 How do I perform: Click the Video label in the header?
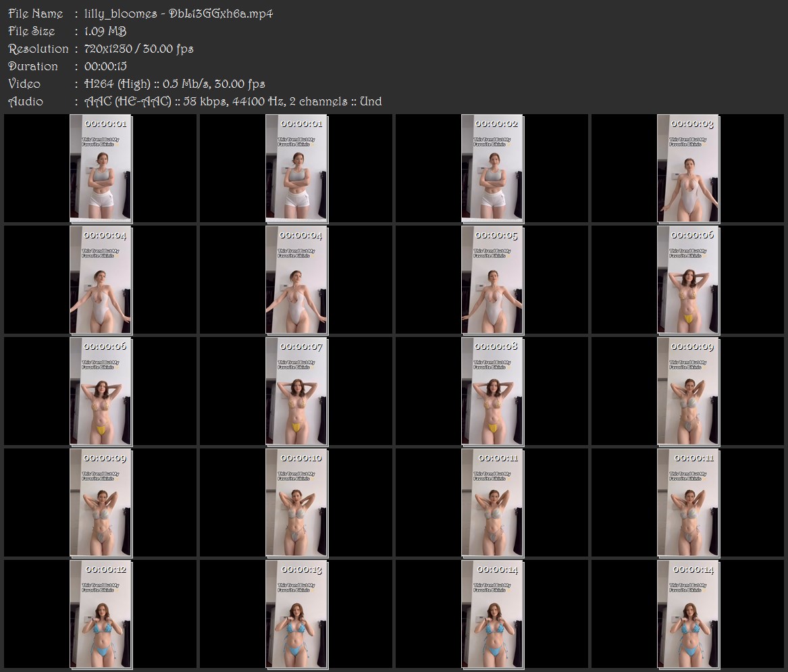pyautogui.click(x=24, y=84)
